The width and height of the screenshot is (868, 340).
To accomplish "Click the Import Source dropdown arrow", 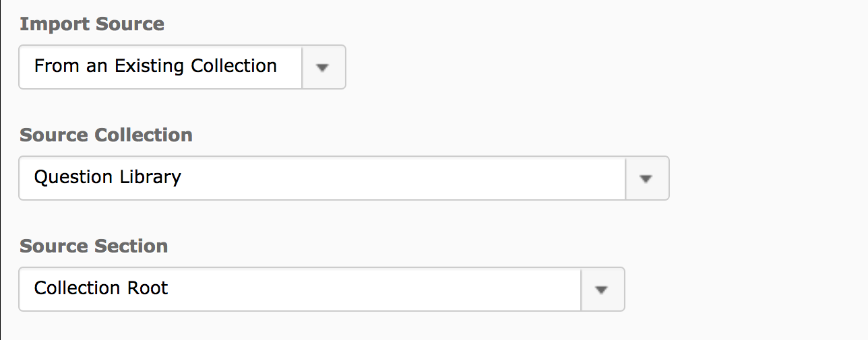I will coord(323,67).
